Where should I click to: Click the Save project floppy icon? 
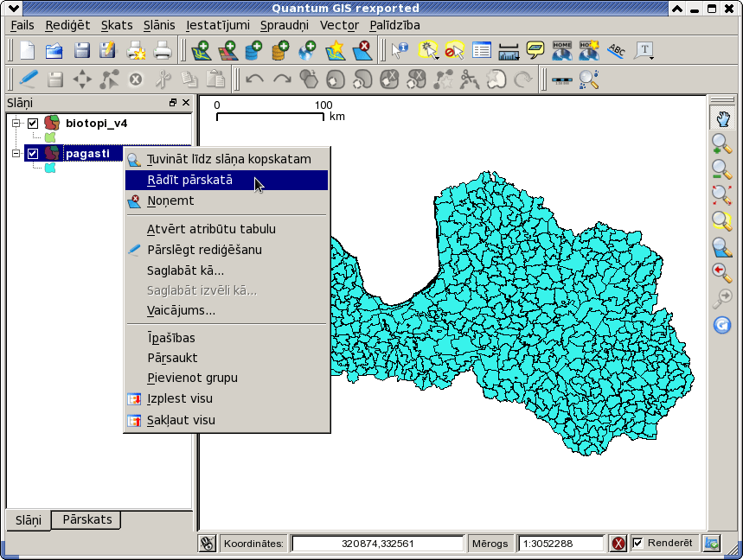(81, 50)
